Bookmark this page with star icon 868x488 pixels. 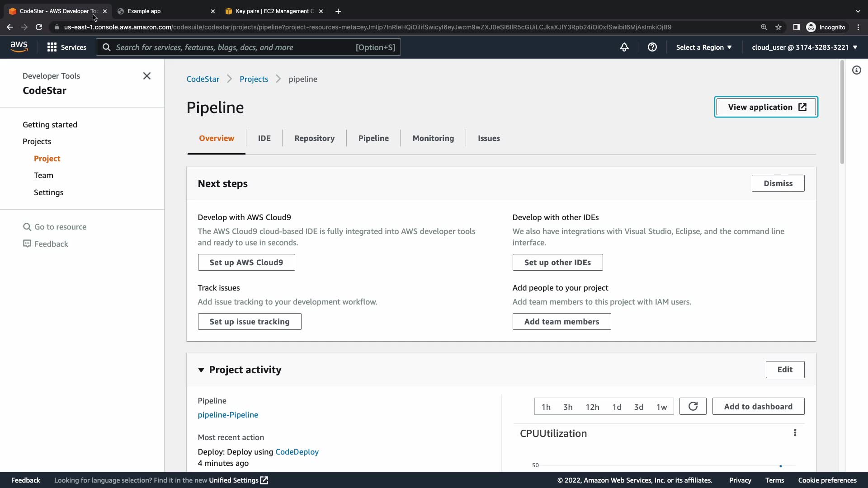778,27
